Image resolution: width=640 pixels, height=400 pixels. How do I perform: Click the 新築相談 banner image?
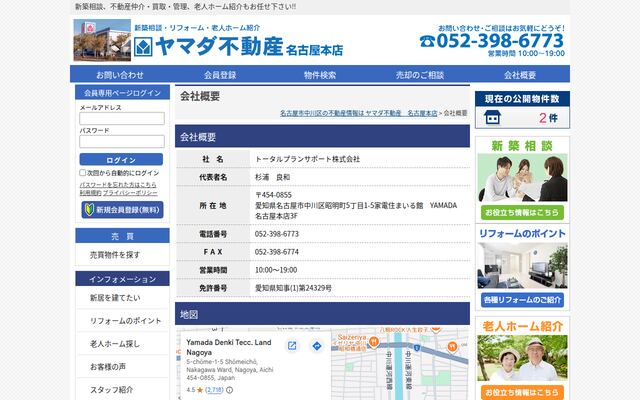pyautogui.click(x=522, y=178)
